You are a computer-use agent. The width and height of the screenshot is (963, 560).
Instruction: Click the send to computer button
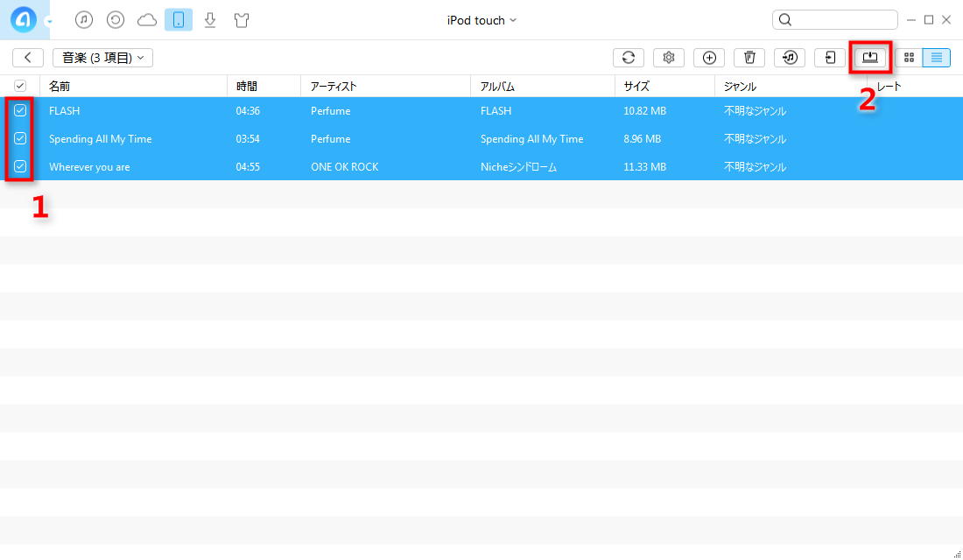tap(870, 57)
